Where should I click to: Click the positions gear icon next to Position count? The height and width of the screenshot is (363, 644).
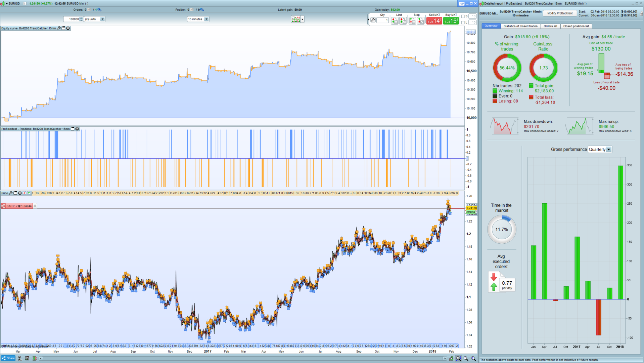(x=202, y=10)
